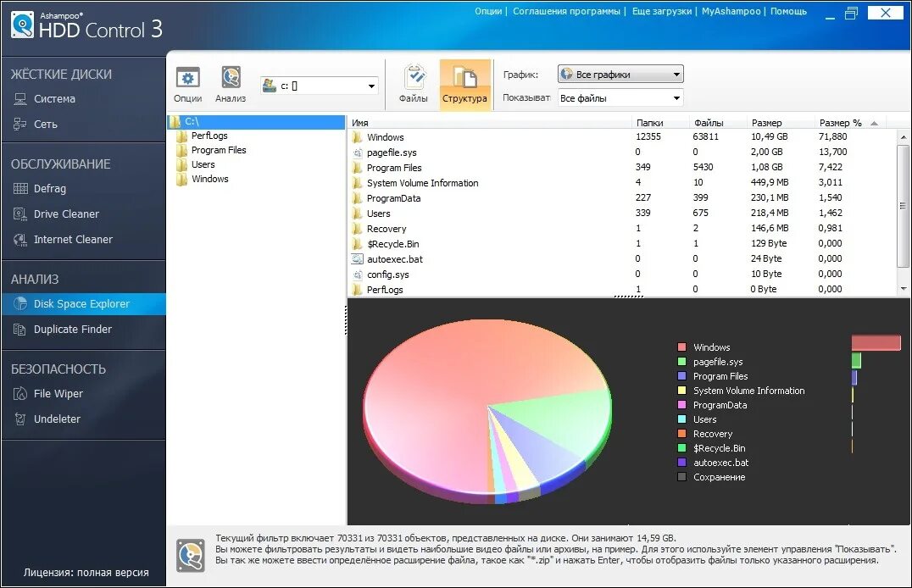912x588 pixels.
Task: Switch to Файлы view icon
Action: pos(414,85)
